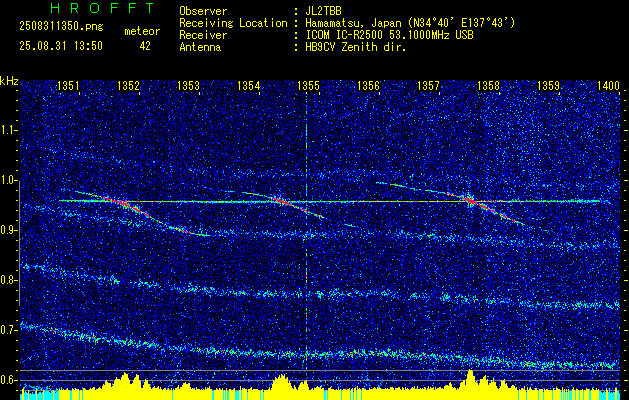Click the HROFFT title text
The width and height of the screenshot is (629, 400).
[x=102, y=8]
